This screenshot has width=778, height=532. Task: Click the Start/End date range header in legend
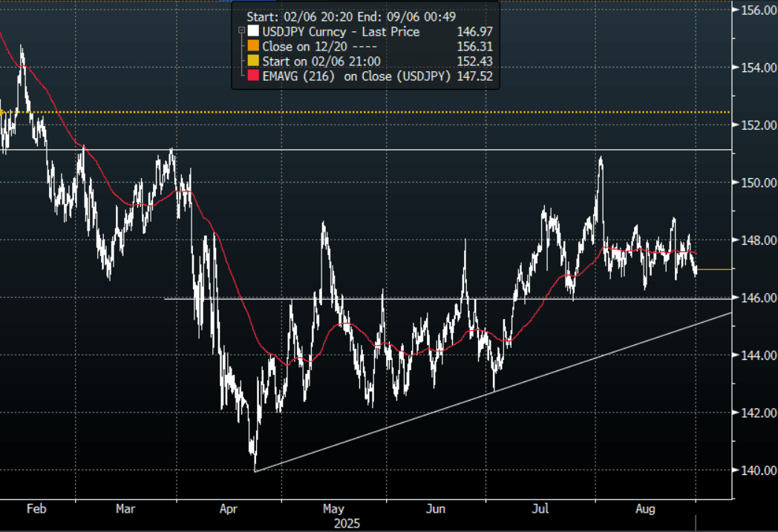coord(350,16)
